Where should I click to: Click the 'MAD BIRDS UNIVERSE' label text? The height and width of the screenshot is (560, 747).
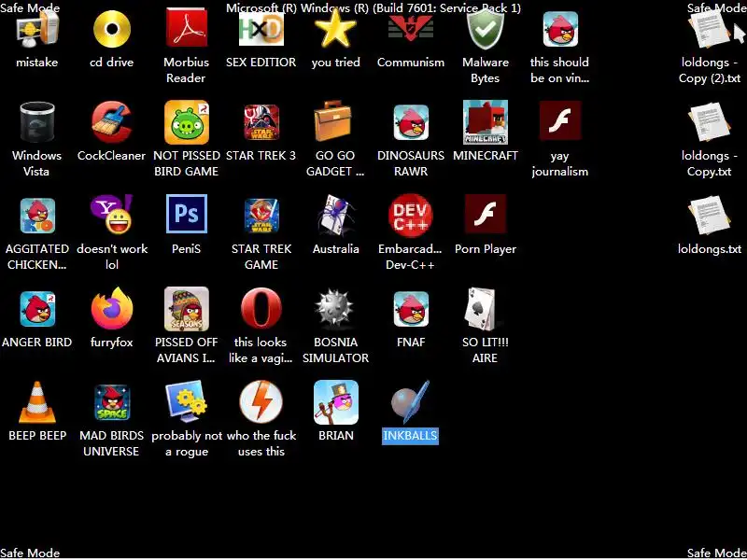pyautogui.click(x=111, y=443)
